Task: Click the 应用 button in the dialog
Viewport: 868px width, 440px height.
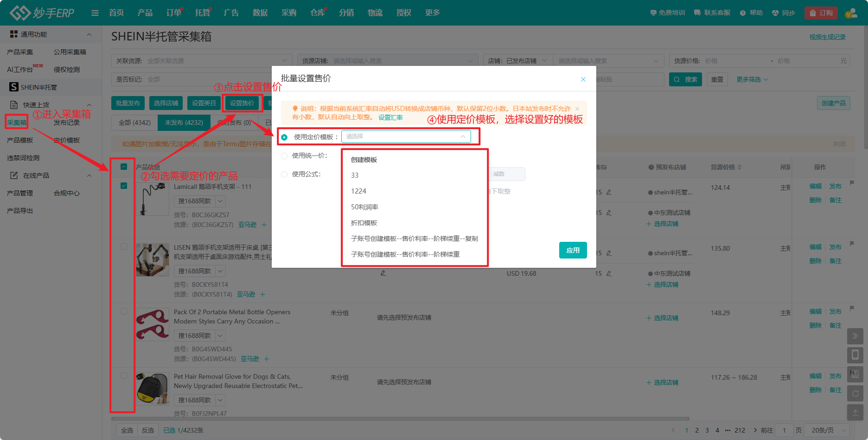Action: (573, 250)
